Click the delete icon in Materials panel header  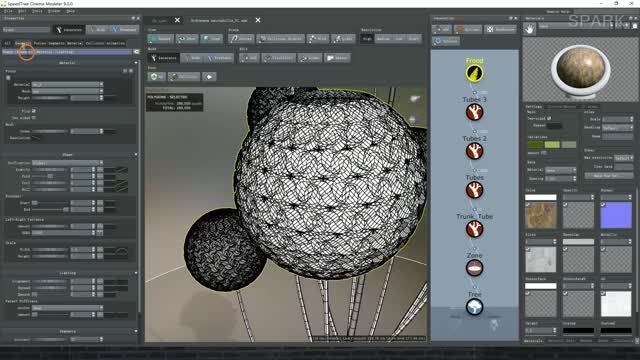[635, 26]
